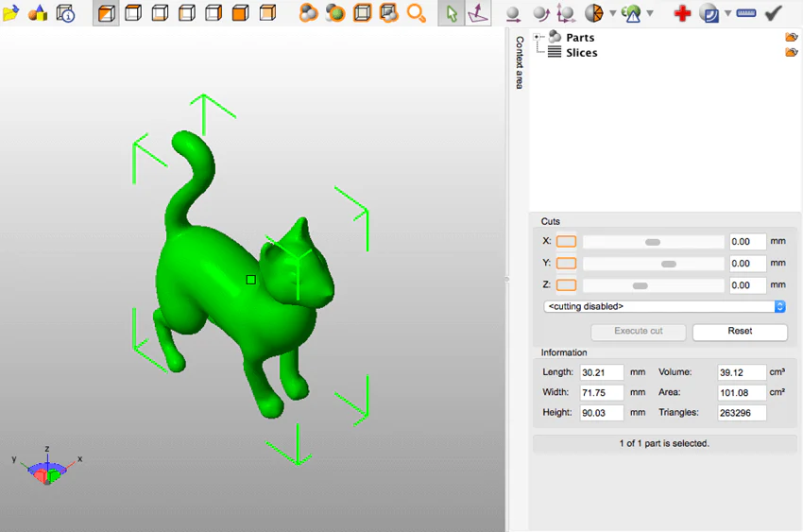803x532 pixels.
Task: Open a project file with the folder icon
Action: [10, 13]
